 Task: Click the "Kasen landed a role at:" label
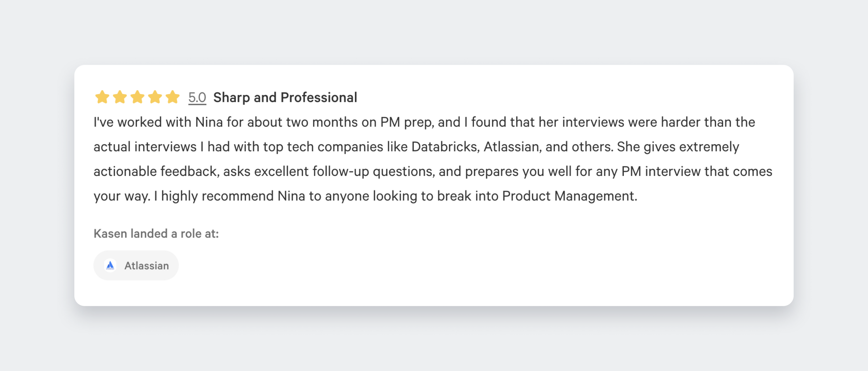[x=156, y=233]
